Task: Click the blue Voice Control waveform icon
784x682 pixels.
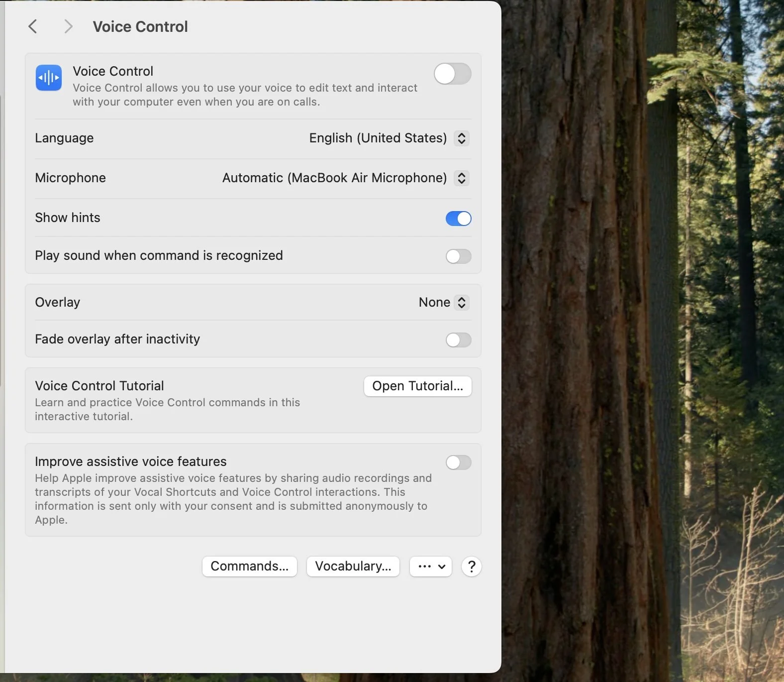Action: click(x=49, y=78)
